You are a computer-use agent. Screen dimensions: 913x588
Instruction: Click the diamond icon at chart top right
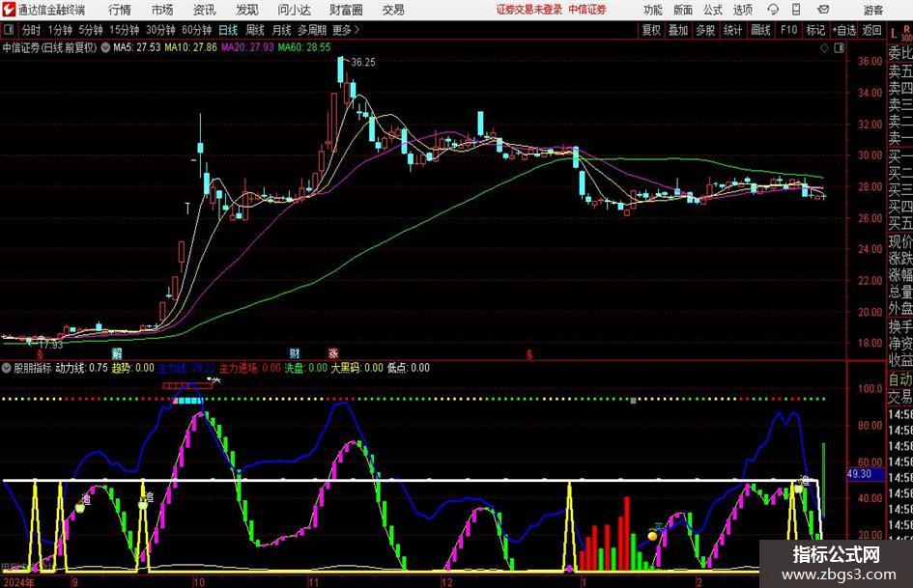pyautogui.click(x=824, y=48)
